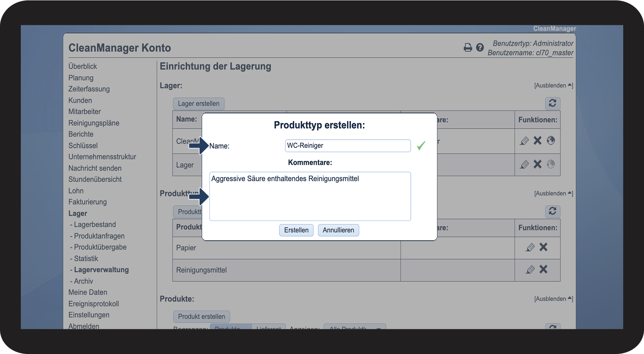The height and width of the screenshot is (354, 644).
Task: Select Kunden in the sidebar
Action: point(80,100)
